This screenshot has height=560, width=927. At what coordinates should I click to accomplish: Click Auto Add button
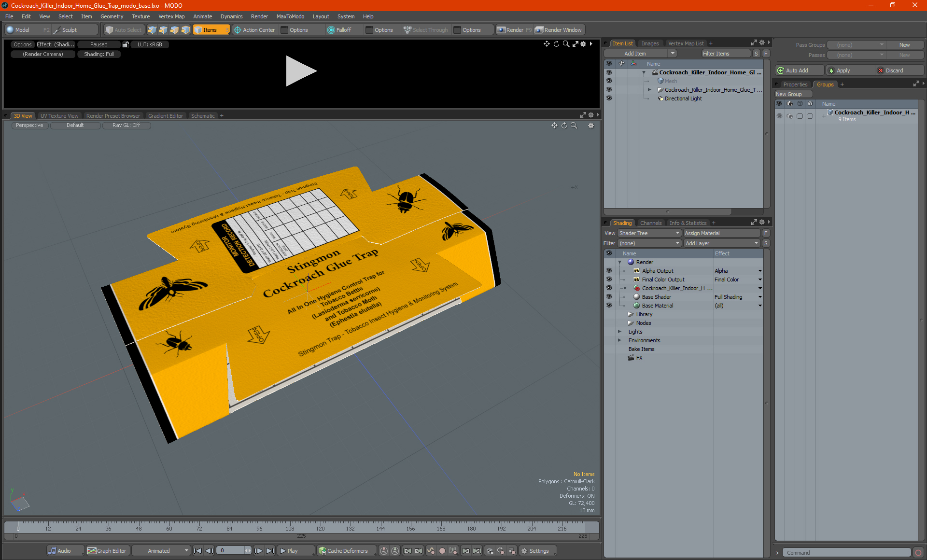point(799,70)
